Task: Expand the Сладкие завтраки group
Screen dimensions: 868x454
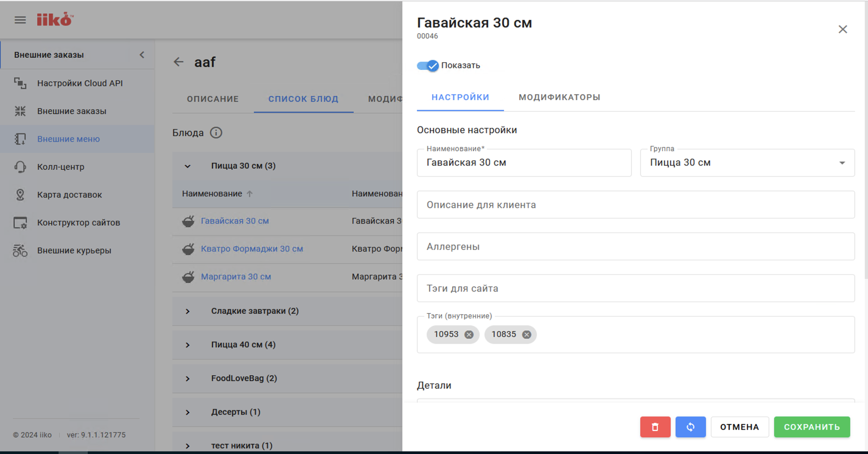Action: 188,311
